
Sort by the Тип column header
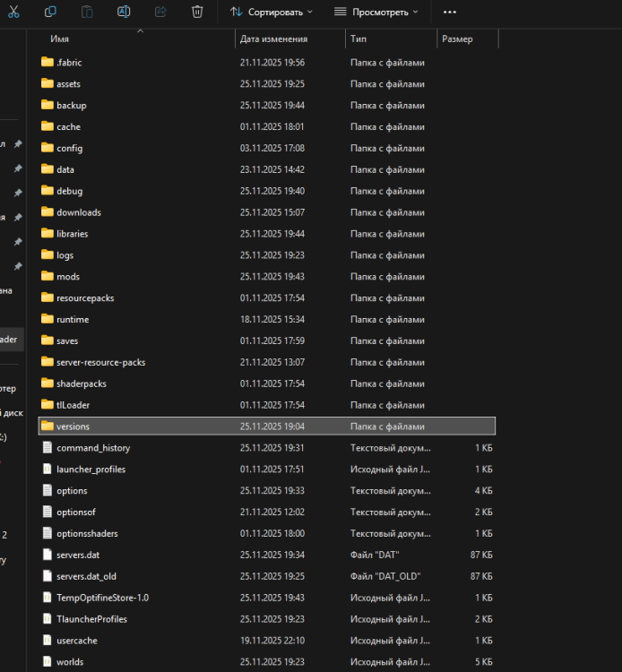point(359,39)
